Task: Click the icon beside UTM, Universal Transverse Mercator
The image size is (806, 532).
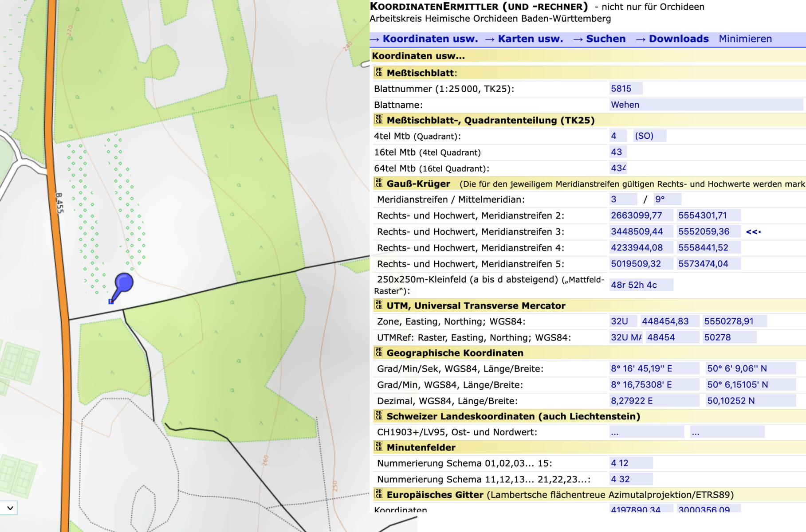Action: click(x=378, y=305)
